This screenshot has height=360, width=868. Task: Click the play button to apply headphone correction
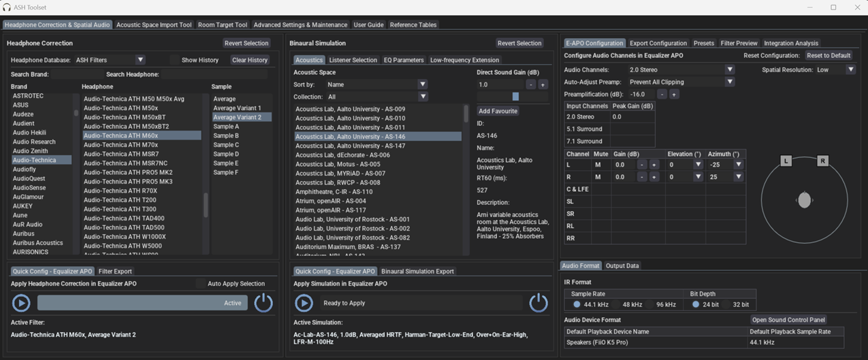tap(21, 303)
